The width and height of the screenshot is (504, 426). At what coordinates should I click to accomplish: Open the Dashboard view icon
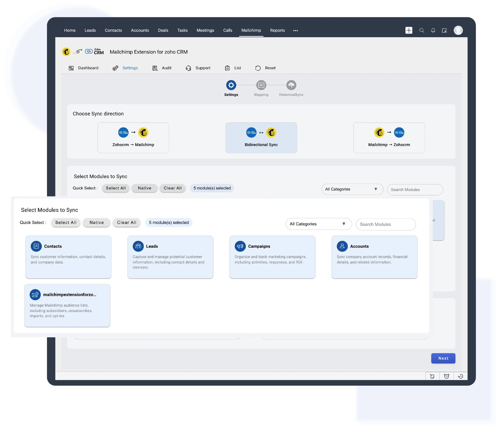(x=71, y=68)
